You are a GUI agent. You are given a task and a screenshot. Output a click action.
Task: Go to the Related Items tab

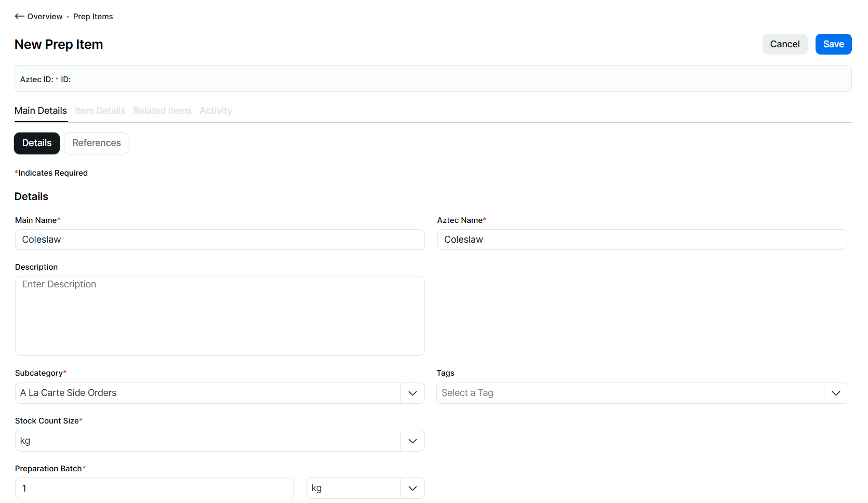[162, 111]
